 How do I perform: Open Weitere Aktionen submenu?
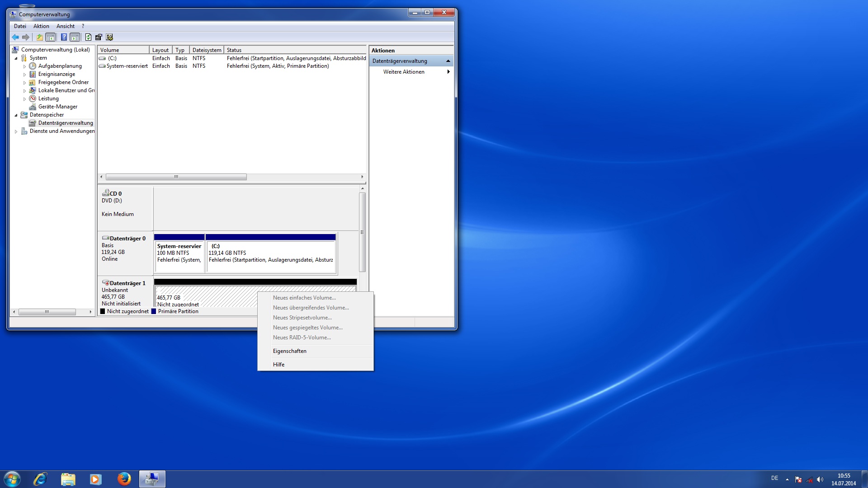(404, 72)
